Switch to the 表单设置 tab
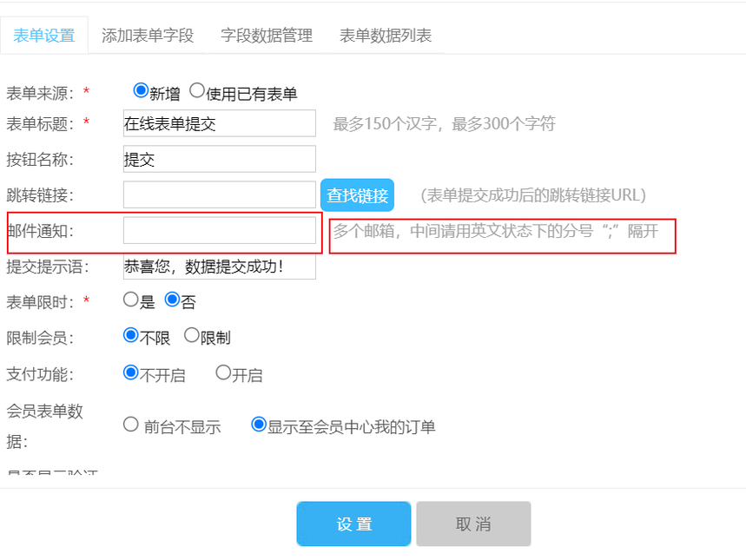The height and width of the screenshot is (560, 746). click(43, 36)
